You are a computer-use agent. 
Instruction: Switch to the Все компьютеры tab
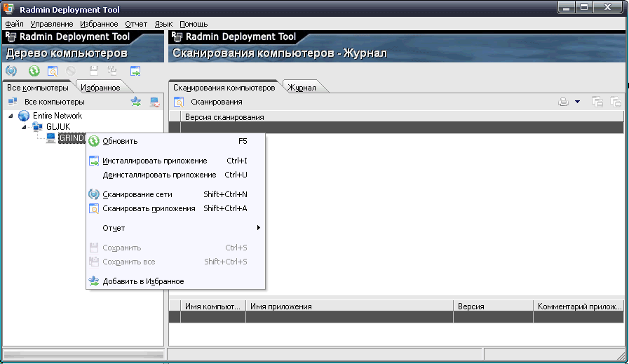pyautogui.click(x=38, y=88)
